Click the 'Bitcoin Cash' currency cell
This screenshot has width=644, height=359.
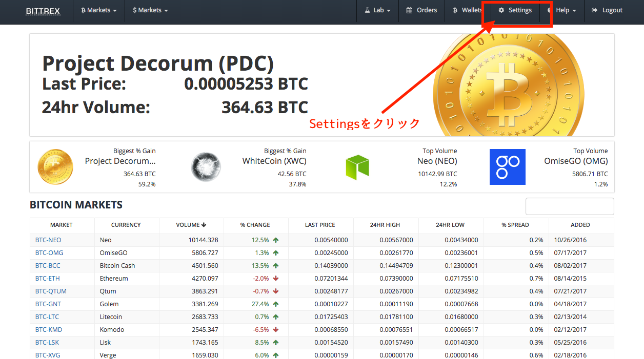click(117, 265)
